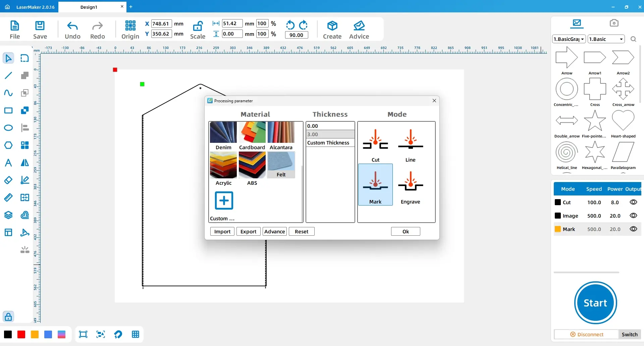Select the Polygon hexagon tool
Viewport: 644px width, 346px height.
[x=8, y=145]
